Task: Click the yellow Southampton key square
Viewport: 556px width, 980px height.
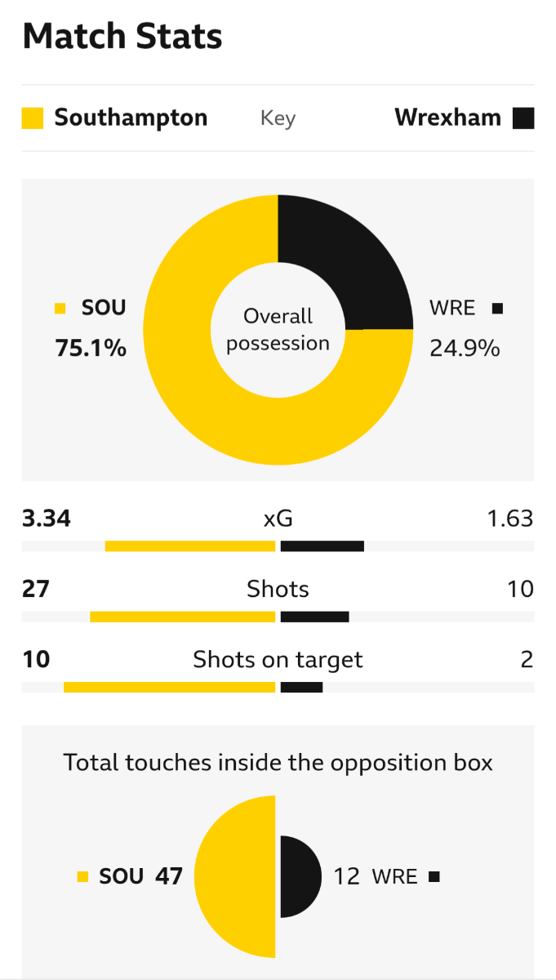Action: [32, 118]
